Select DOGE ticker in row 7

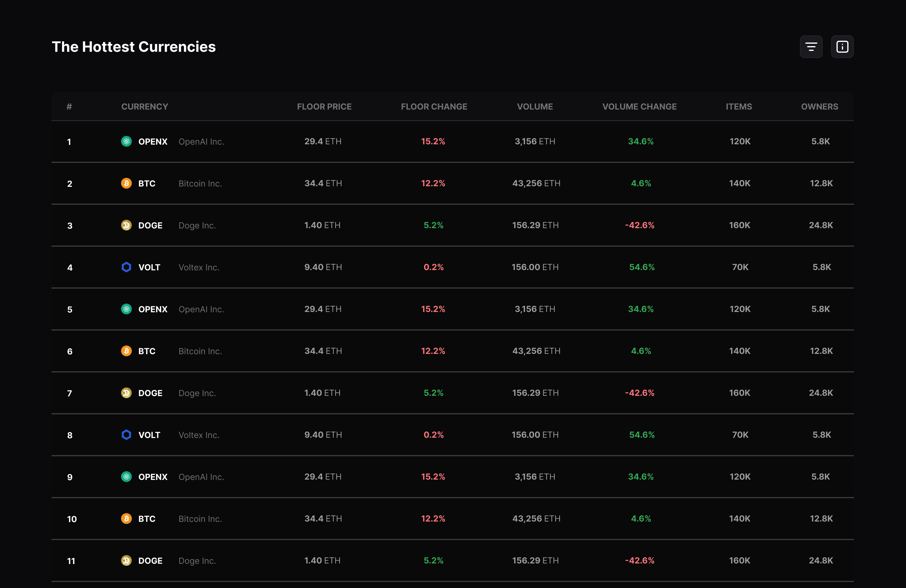pos(150,393)
